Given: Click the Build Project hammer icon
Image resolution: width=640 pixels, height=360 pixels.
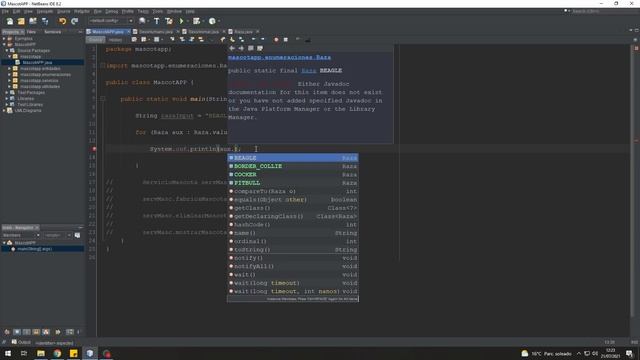Looking at the screenshot, I should [156, 21].
